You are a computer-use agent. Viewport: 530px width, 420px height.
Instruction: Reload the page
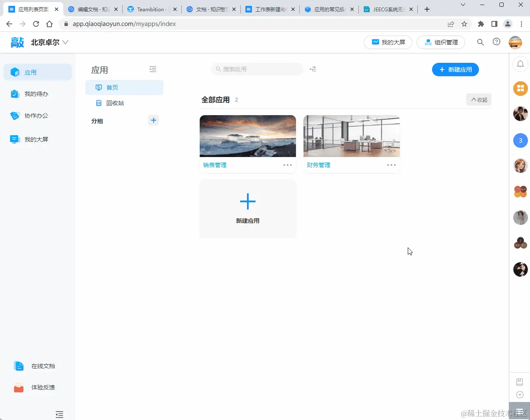36,24
